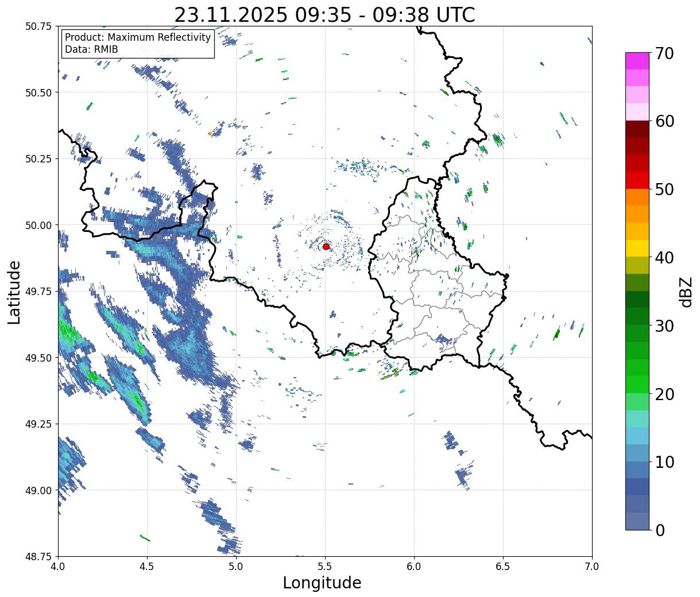Click the latitude tick label 49.25
The height and width of the screenshot is (597, 700).
click(38, 424)
